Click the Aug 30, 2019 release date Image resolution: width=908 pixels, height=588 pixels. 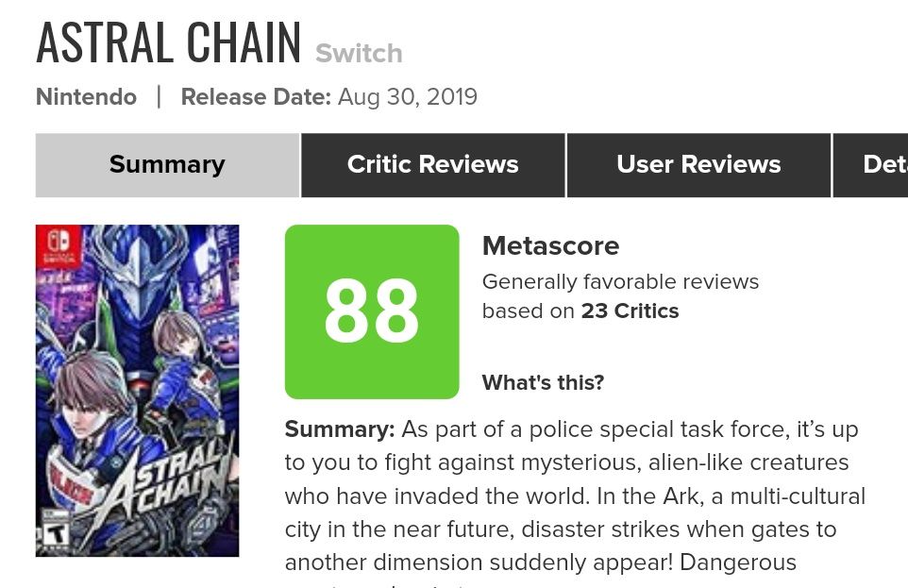tap(407, 97)
